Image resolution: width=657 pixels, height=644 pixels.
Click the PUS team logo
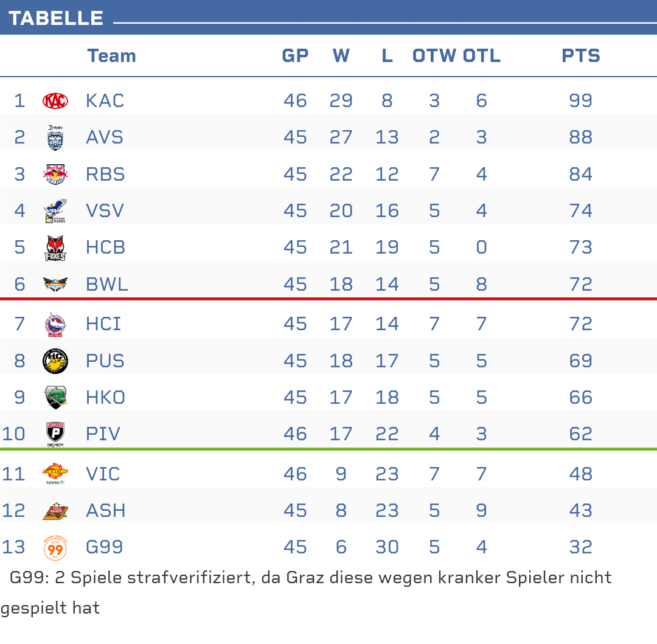[x=55, y=361]
